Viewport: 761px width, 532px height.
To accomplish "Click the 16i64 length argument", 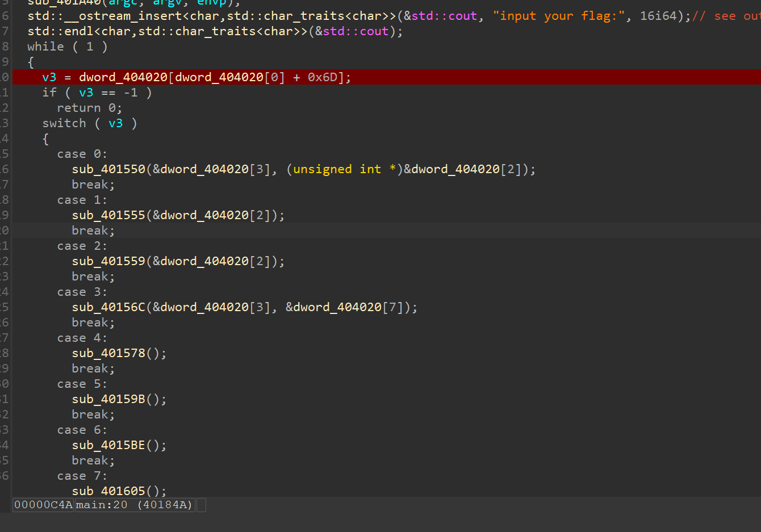I will (x=658, y=16).
